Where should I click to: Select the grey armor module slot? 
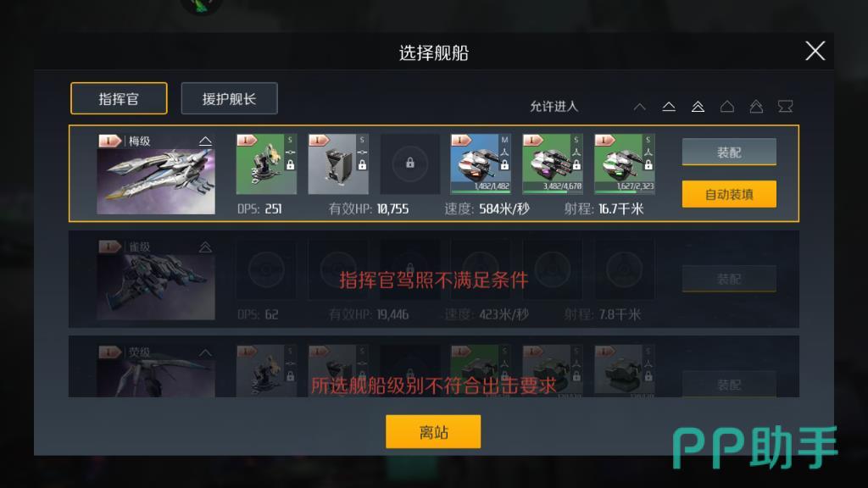338,164
